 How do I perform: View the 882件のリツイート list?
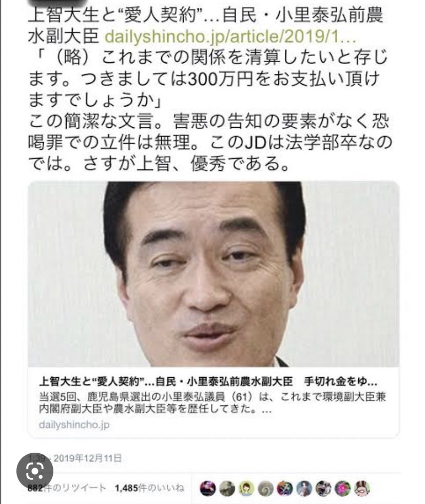tap(67, 488)
